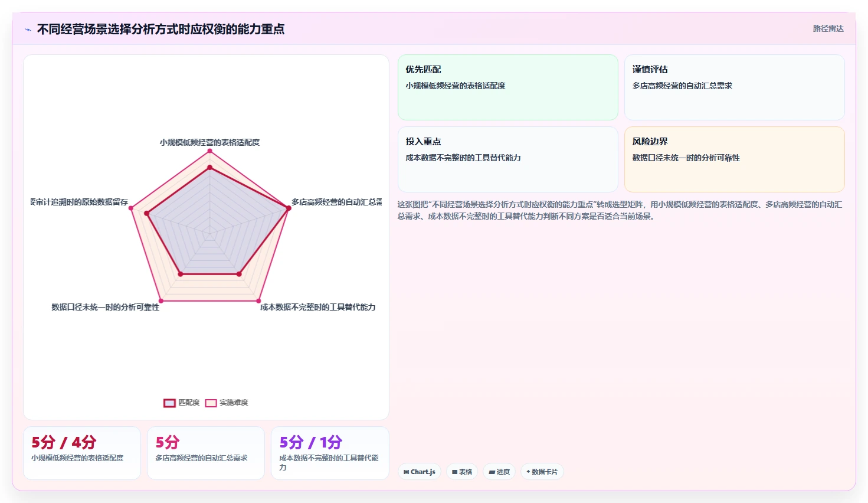Click the top radar data point

[209, 151]
